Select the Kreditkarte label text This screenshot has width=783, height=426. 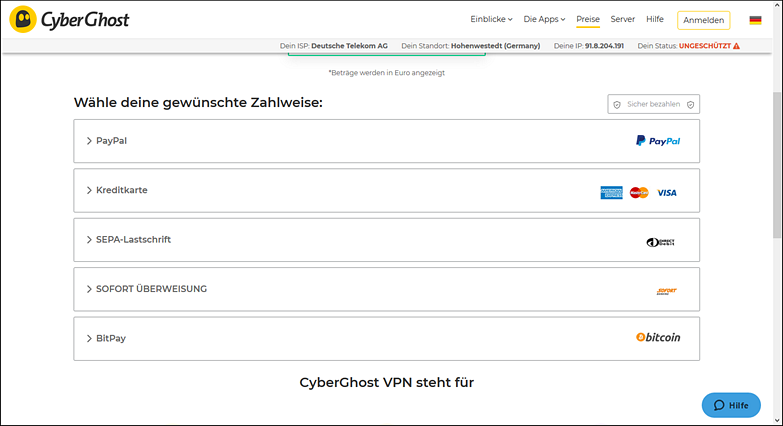pyautogui.click(x=122, y=190)
